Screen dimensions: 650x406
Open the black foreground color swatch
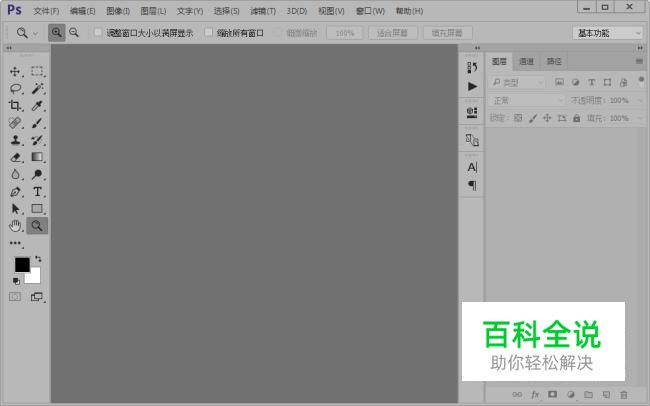click(22, 265)
